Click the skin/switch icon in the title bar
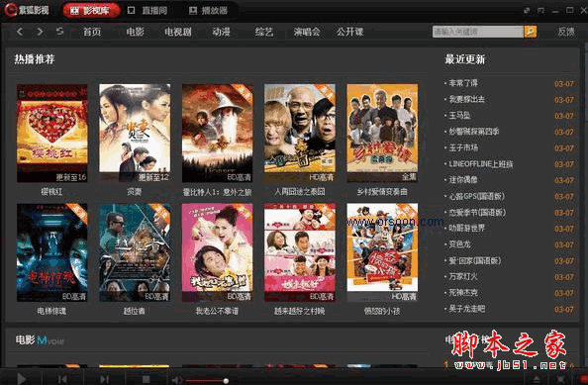 click(527, 11)
